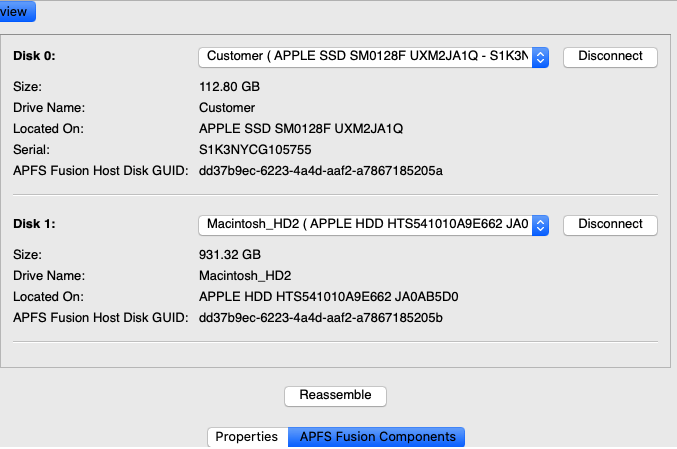Click the APPLE SSD SM0128F location text
The image size is (677, 449).
click(x=301, y=129)
